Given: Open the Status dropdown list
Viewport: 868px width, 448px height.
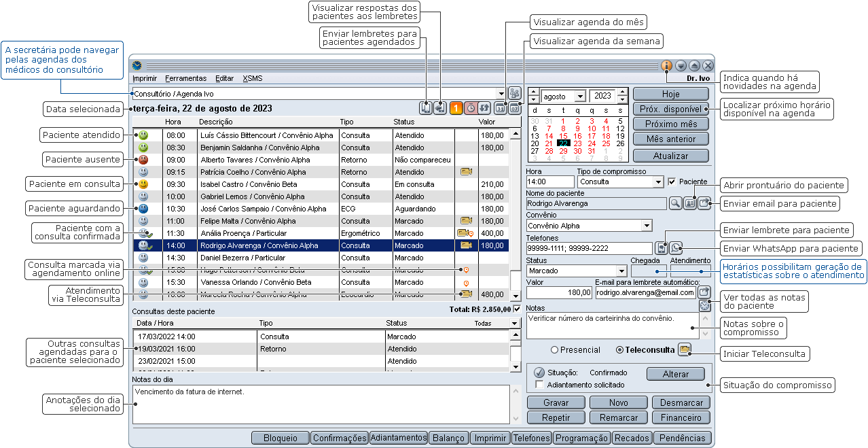Looking at the screenshot, I should click(x=621, y=271).
